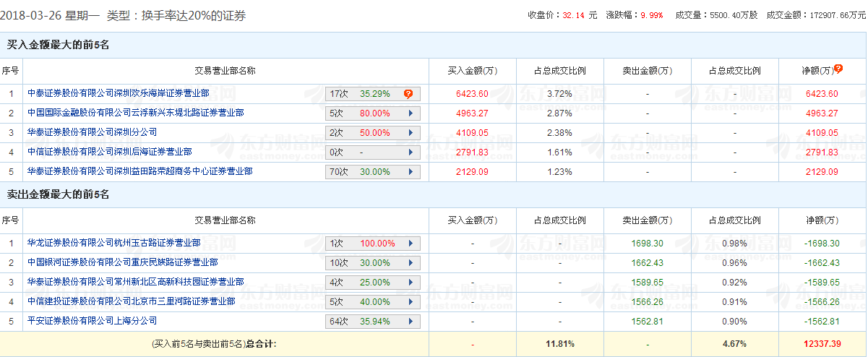Click the 1.61% proportion cell
868x357 pixels.
click(559, 152)
